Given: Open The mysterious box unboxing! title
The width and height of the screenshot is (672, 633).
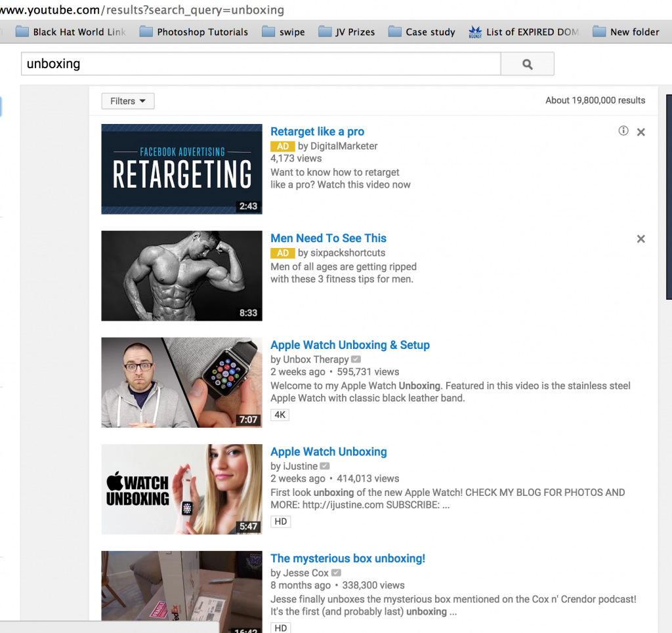Looking at the screenshot, I should [348, 558].
